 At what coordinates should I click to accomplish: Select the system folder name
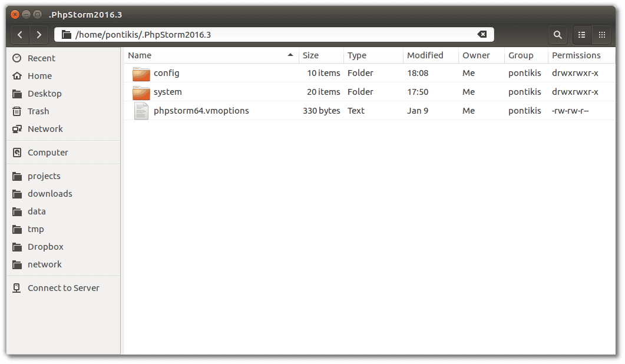pyautogui.click(x=168, y=92)
